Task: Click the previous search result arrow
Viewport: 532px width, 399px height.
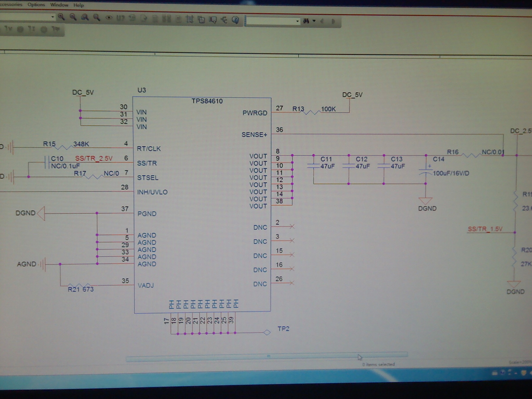Action: (x=322, y=21)
